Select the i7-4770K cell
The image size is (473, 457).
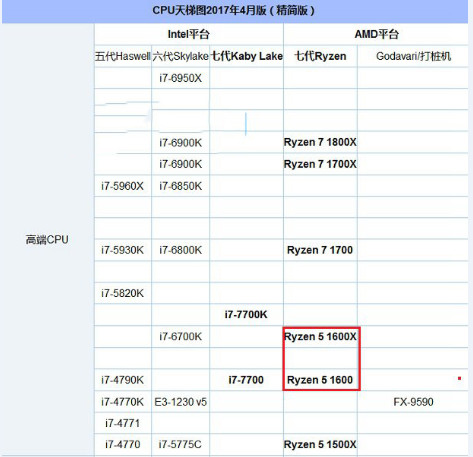(122, 402)
